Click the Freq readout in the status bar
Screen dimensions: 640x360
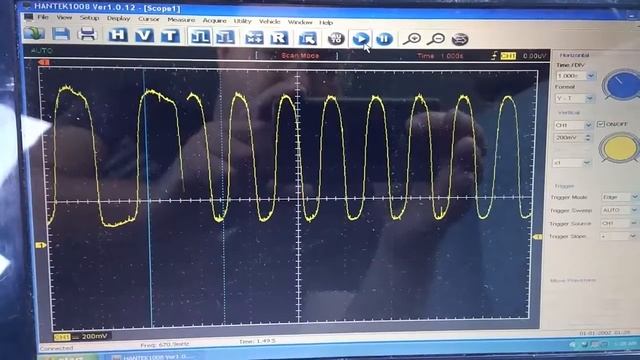pos(164,345)
